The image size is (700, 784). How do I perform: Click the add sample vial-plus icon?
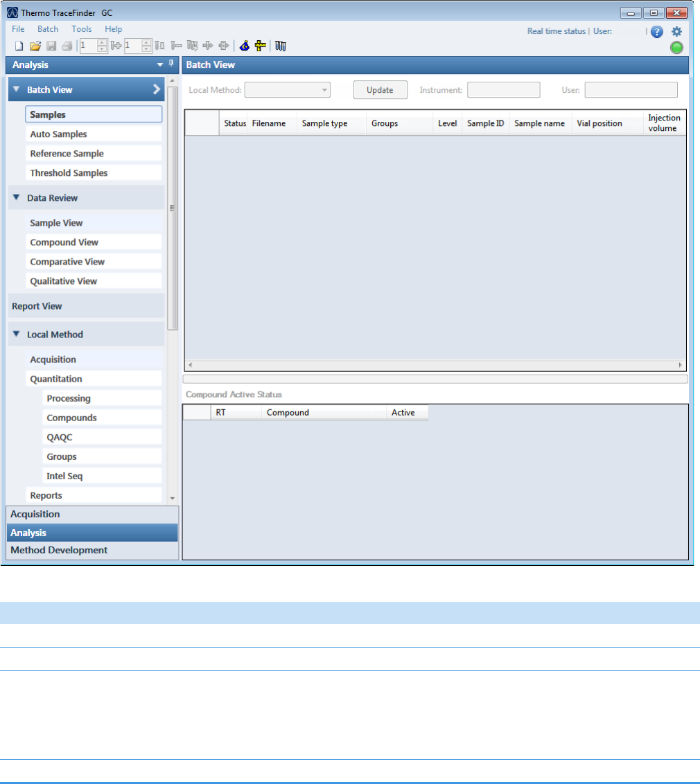116,46
